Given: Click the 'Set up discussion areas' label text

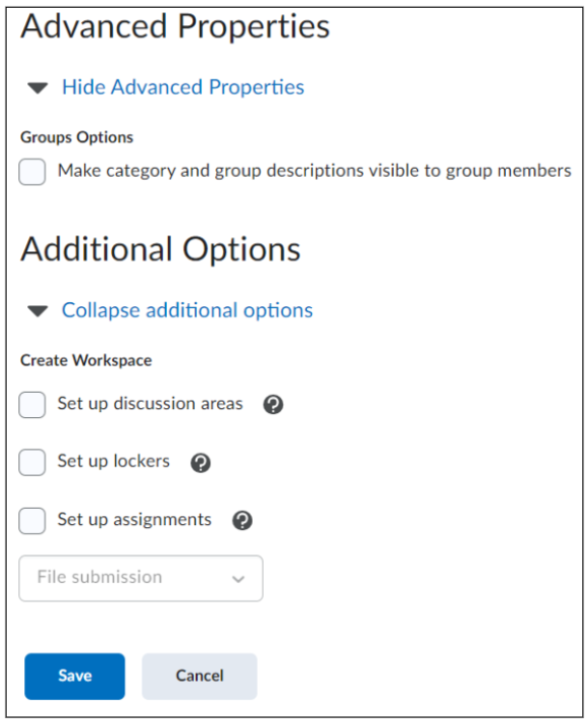Looking at the screenshot, I should click(x=150, y=404).
